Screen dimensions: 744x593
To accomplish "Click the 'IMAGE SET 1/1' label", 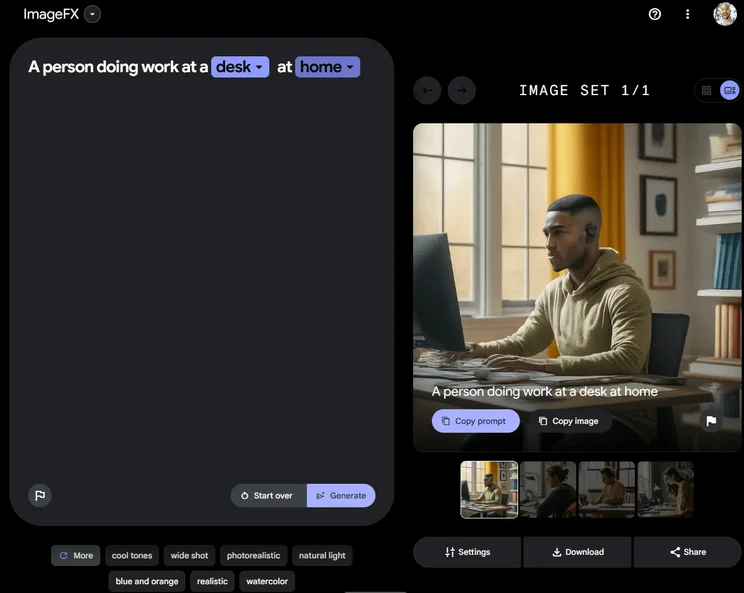I will coord(584,90).
